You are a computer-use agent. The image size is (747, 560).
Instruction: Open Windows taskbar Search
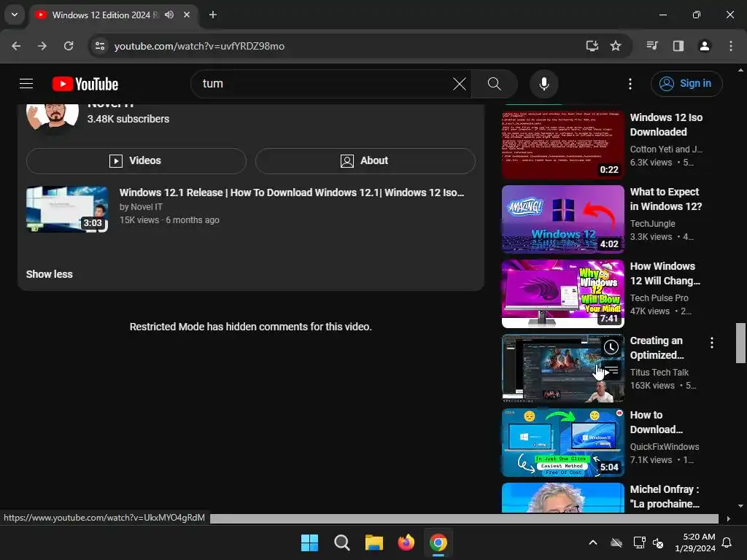342,542
